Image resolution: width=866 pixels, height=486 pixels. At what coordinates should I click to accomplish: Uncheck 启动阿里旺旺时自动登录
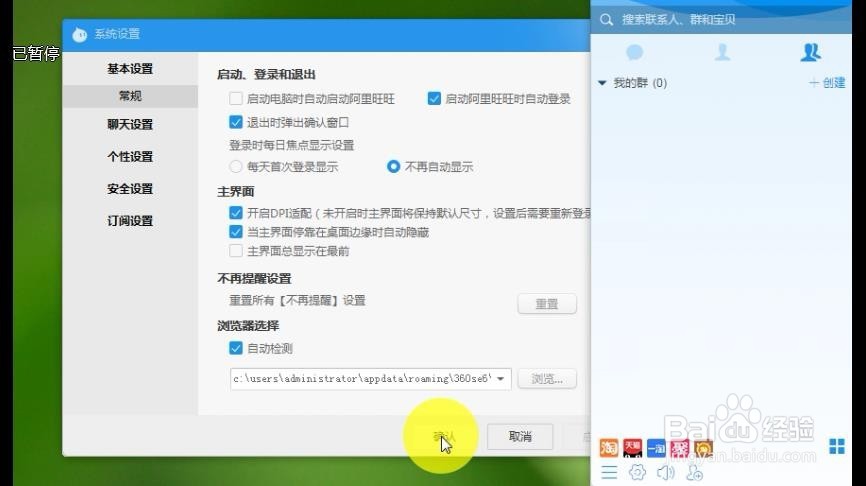pos(434,98)
